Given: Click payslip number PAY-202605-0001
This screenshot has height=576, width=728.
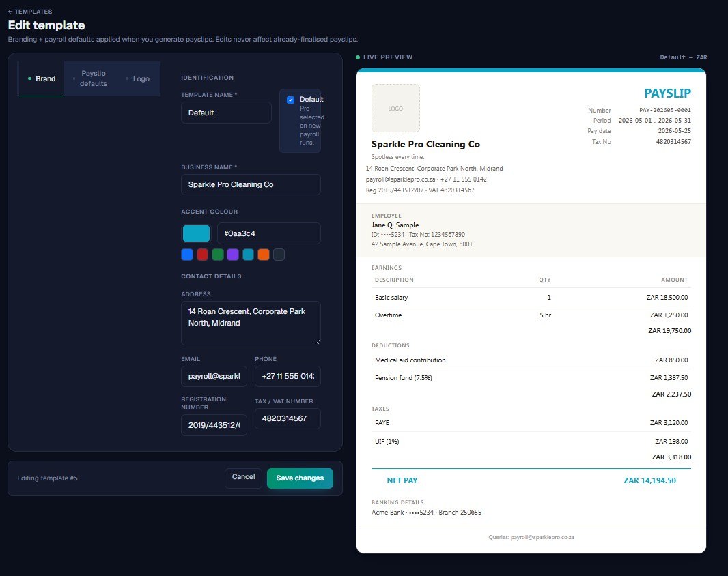Looking at the screenshot, I should point(665,110).
